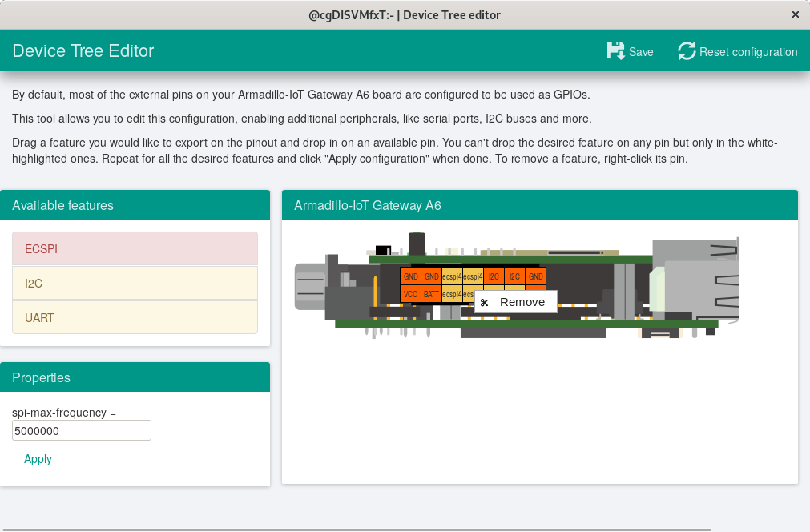
Task: Click the 'Device Tree Editor' title text
Action: 83,50
